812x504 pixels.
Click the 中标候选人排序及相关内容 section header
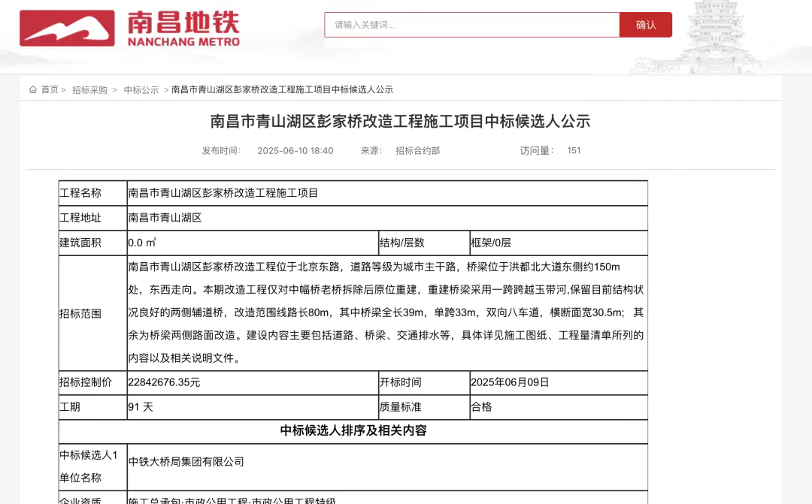pyautogui.click(x=353, y=430)
